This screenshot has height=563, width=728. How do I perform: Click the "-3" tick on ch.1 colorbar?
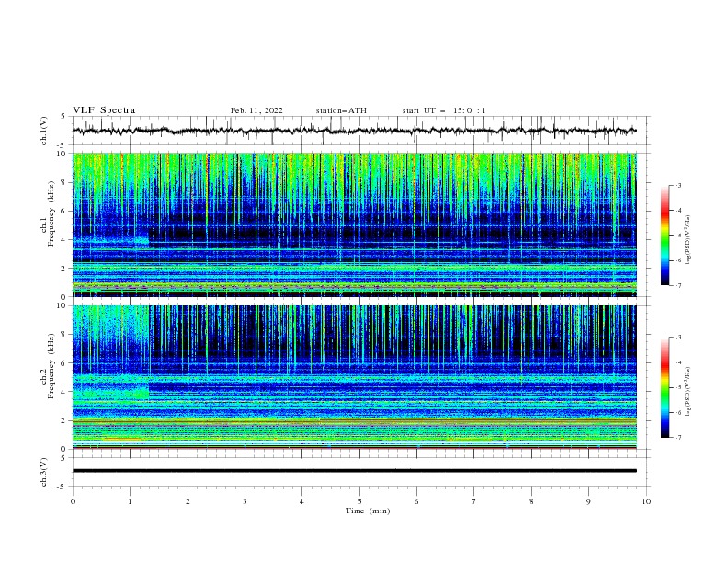pyautogui.click(x=677, y=185)
